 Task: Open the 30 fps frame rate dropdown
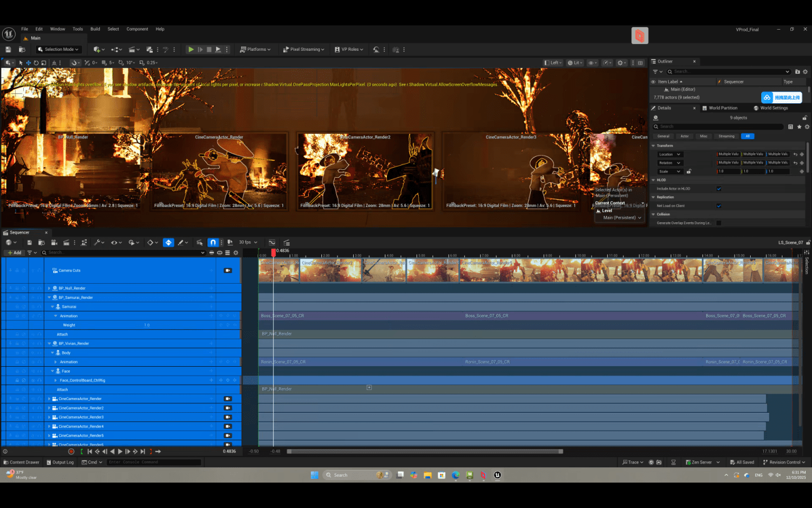pyautogui.click(x=247, y=242)
